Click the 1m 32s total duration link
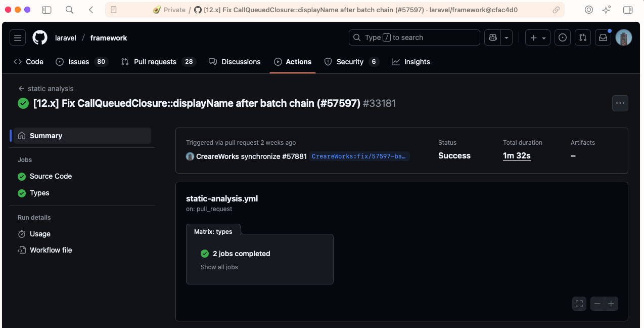The image size is (644, 328). tap(517, 156)
